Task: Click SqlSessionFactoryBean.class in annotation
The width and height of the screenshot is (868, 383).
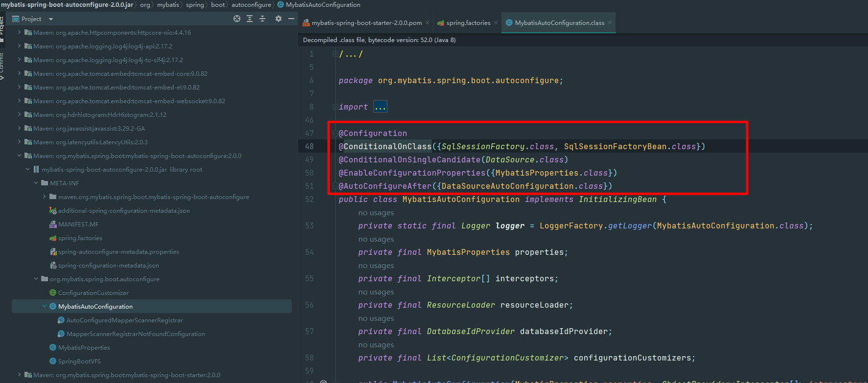Action: 630,147
